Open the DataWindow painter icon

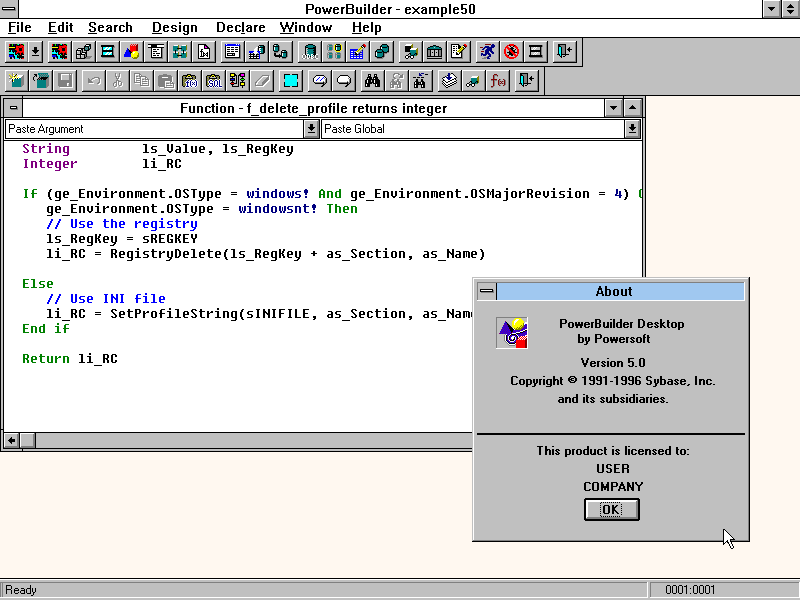point(232,52)
